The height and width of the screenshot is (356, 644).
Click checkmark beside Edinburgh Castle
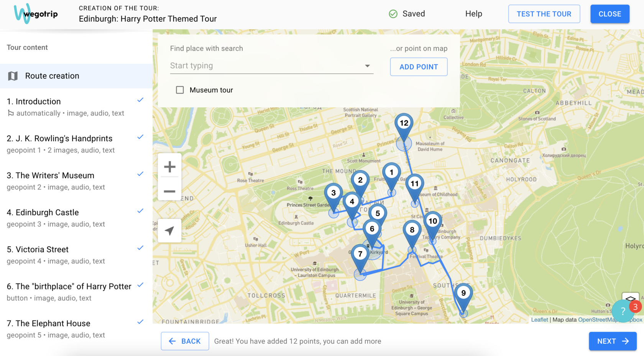coord(140,211)
